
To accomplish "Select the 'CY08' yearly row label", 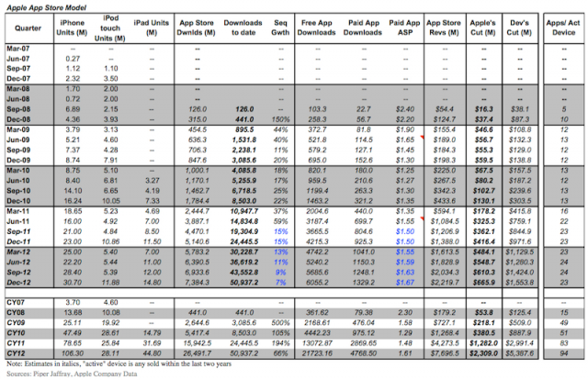I will (x=16, y=313).
